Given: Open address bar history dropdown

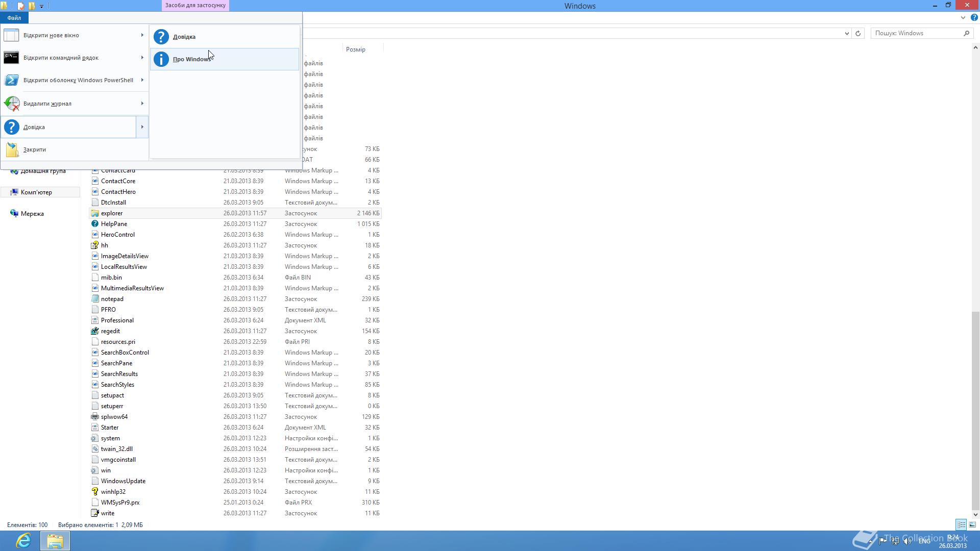Looking at the screenshot, I should coord(847,33).
